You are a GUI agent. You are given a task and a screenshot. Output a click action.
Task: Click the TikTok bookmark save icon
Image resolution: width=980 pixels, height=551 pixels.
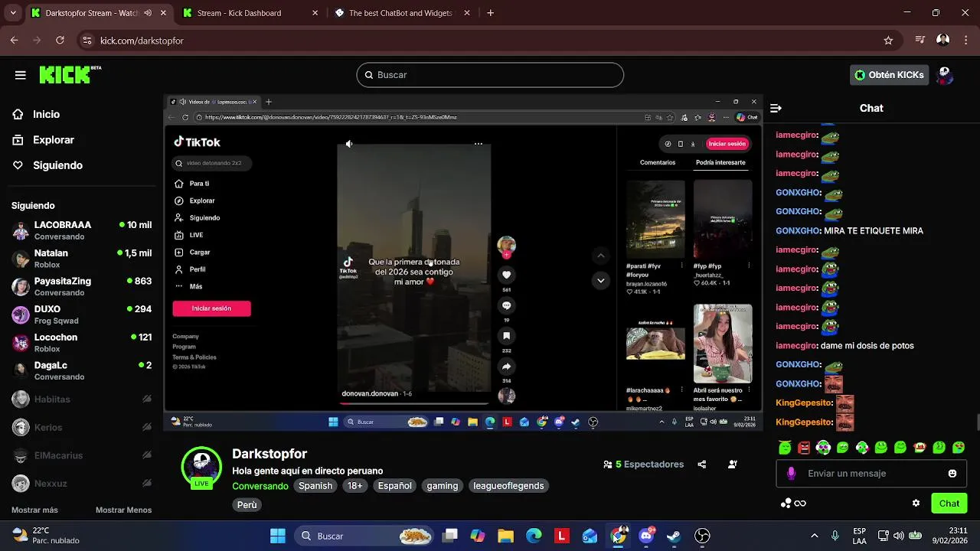click(506, 336)
